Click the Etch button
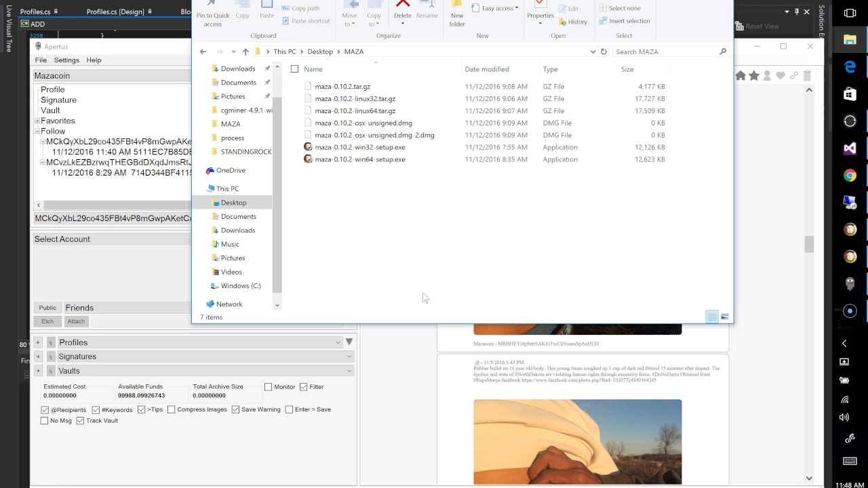 47,321
